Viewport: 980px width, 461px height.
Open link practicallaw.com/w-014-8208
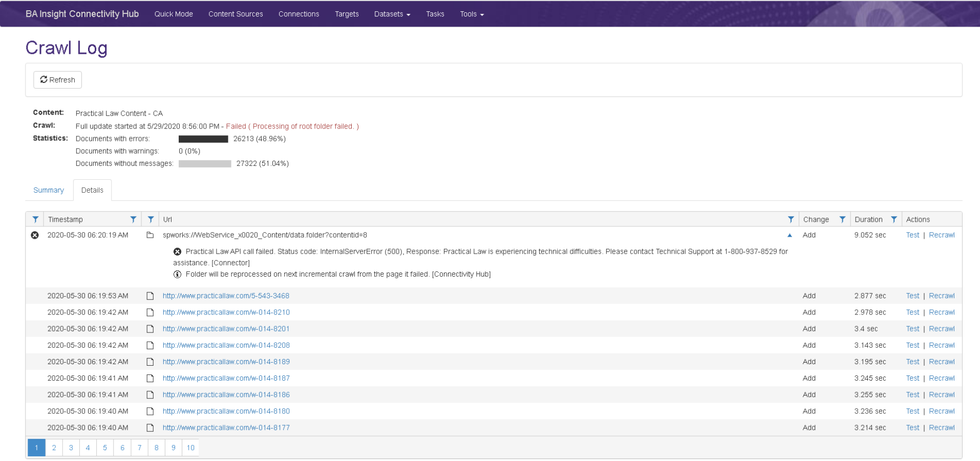[x=226, y=345]
